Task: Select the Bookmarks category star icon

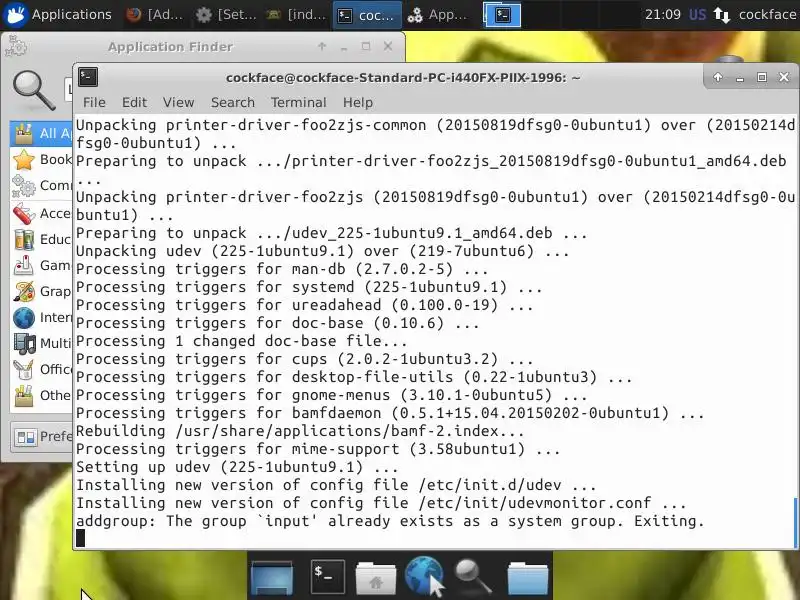Action: tap(24, 160)
